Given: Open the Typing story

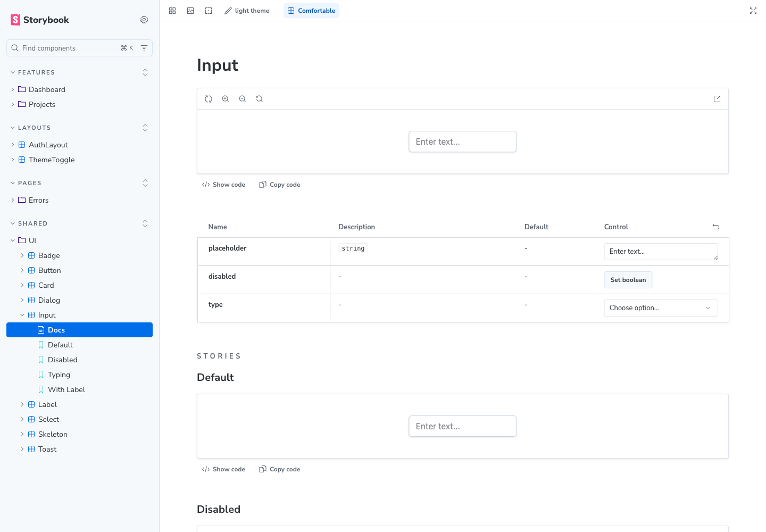Looking at the screenshot, I should 79,375.
